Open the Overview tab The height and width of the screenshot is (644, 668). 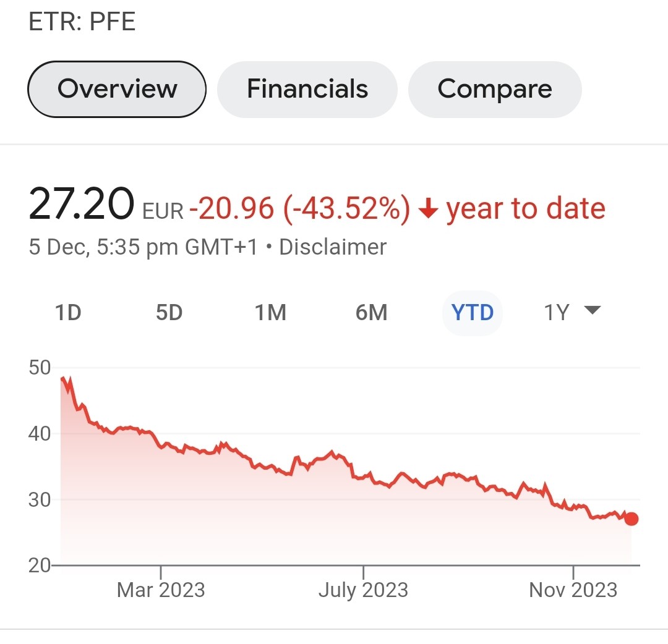click(117, 89)
